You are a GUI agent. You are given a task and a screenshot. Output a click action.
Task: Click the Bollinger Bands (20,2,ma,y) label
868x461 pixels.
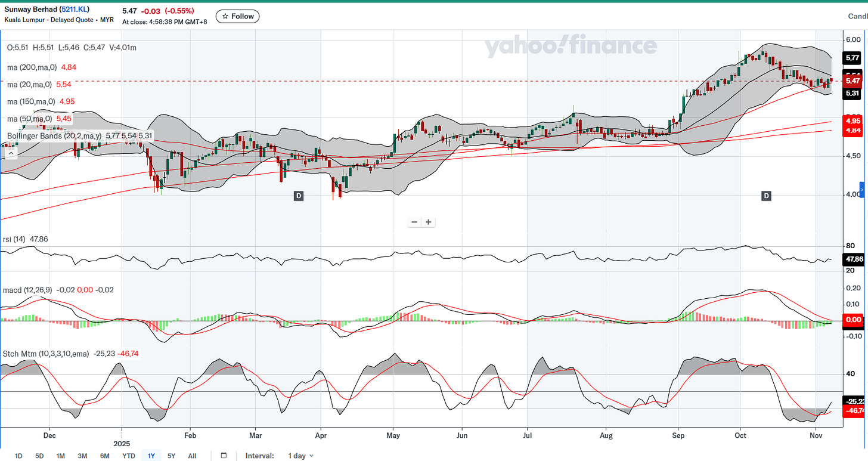pos(54,136)
